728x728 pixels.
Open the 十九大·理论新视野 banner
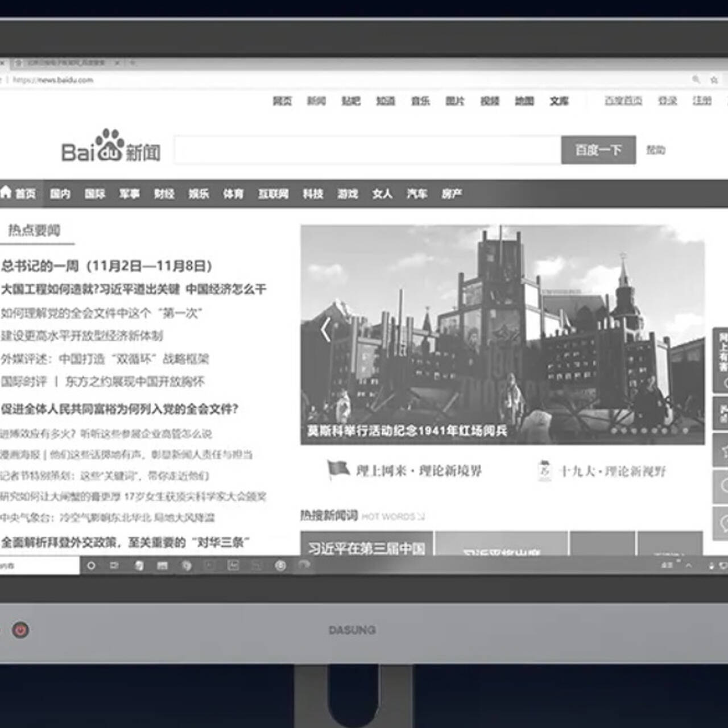tap(602, 471)
